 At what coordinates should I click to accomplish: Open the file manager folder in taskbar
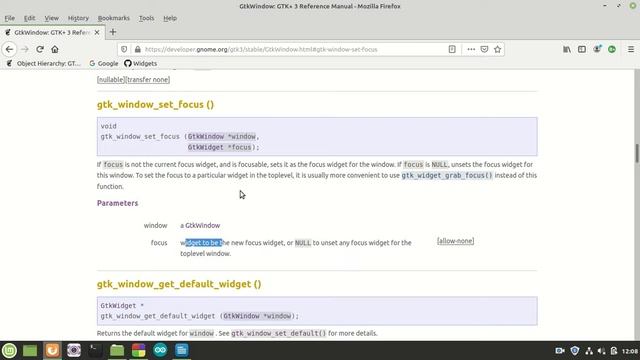pyautogui.click(x=117, y=350)
